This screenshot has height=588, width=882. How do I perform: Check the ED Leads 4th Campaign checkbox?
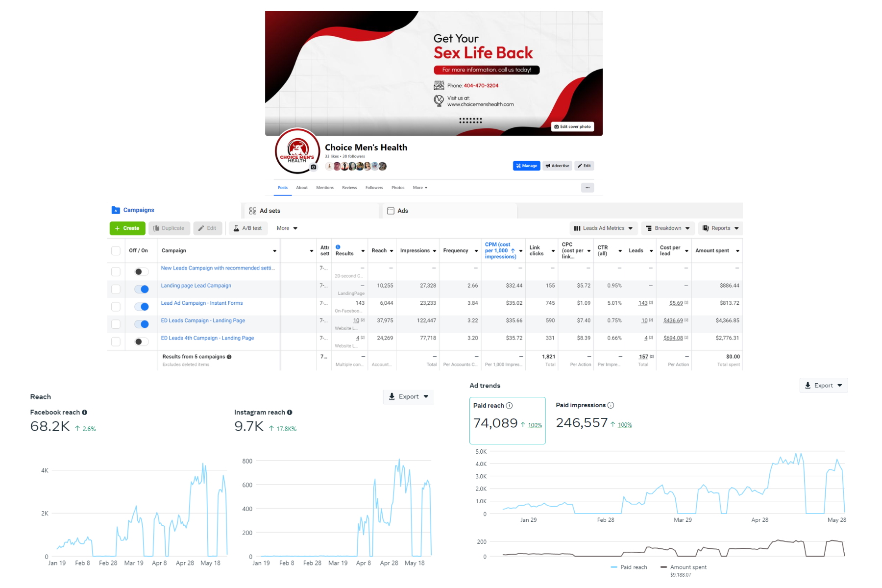[x=116, y=342]
